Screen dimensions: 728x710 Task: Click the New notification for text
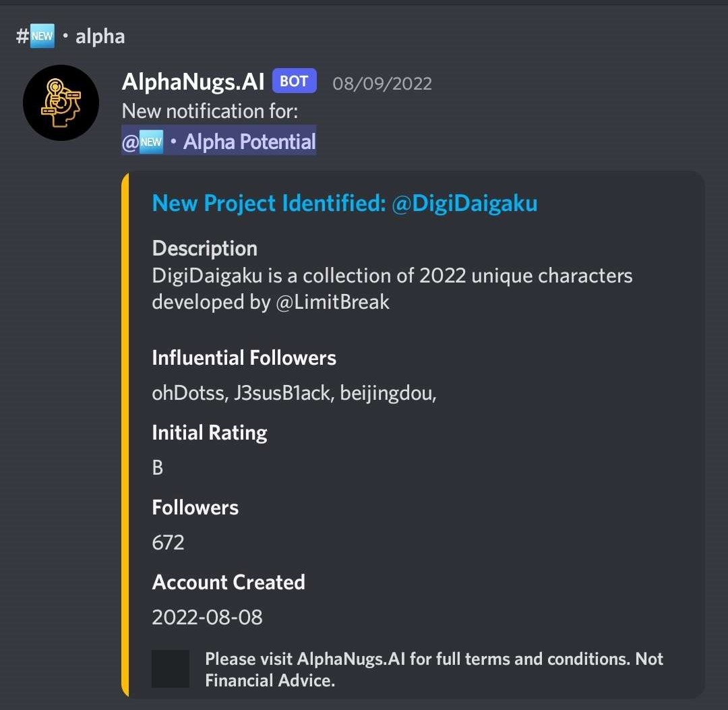coord(210,111)
